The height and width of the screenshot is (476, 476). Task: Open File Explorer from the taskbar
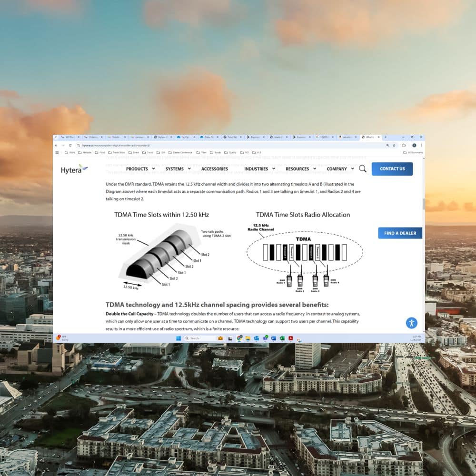(x=248, y=338)
